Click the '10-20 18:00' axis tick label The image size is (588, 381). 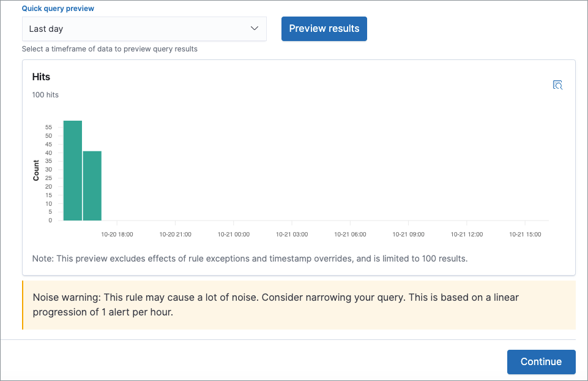[x=117, y=234]
